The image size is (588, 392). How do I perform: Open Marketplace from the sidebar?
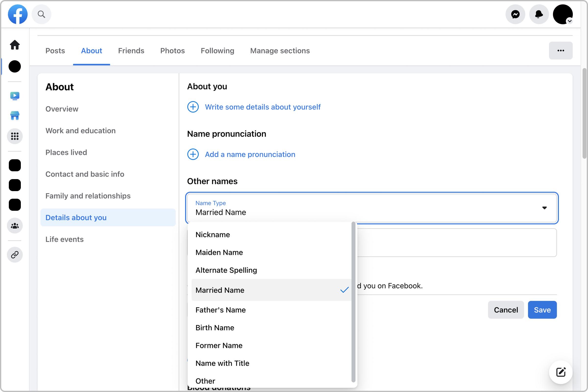tap(15, 116)
